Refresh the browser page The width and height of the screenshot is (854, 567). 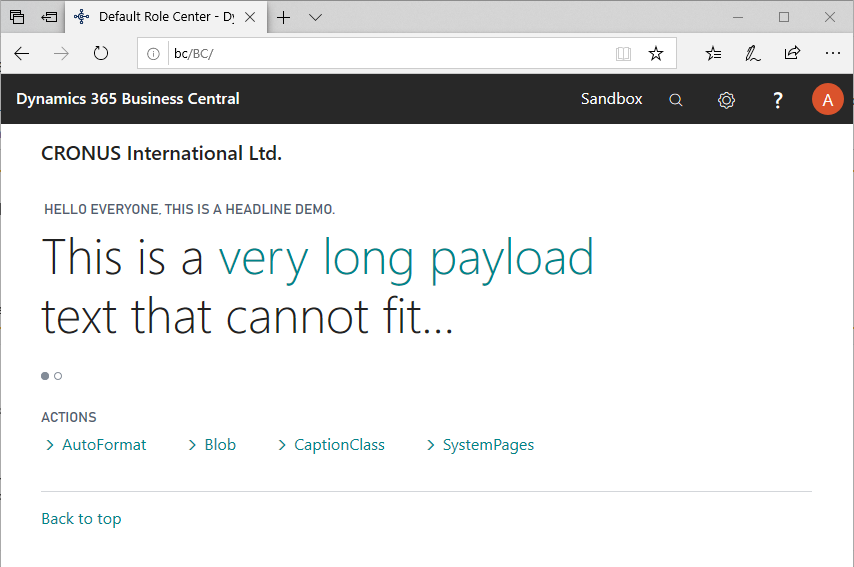[x=101, y=54]
